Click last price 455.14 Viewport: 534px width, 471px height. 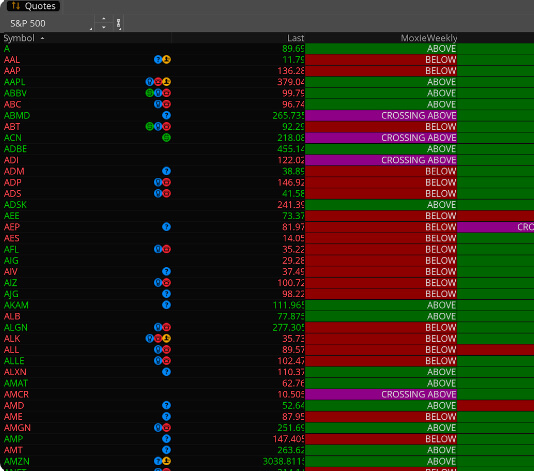click(292, 149)
